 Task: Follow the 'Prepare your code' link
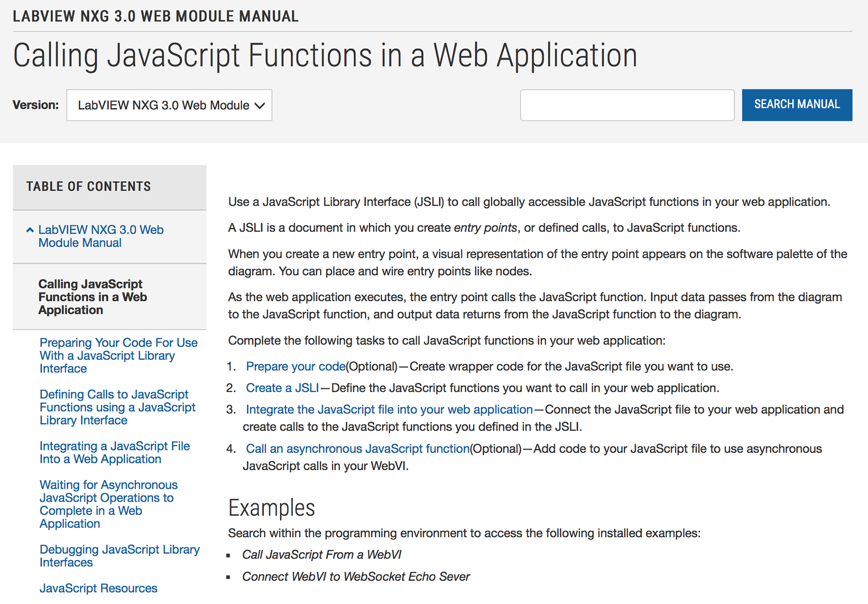tap(296, 366)
